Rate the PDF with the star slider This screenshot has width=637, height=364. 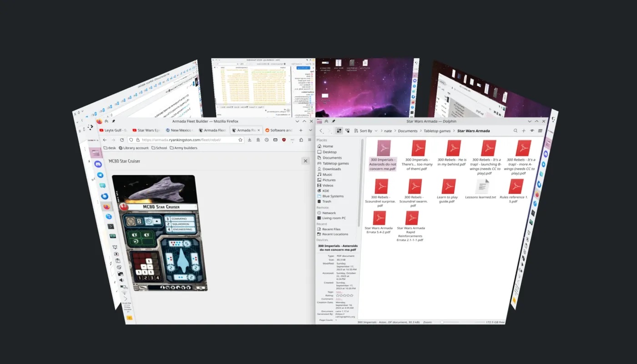(344, 295)
